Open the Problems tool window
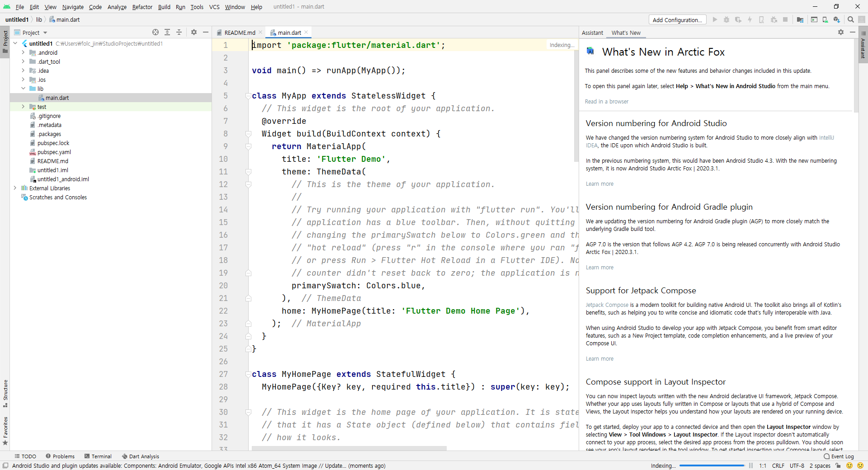Screen dimensions: 868x470 coord(60,456)
